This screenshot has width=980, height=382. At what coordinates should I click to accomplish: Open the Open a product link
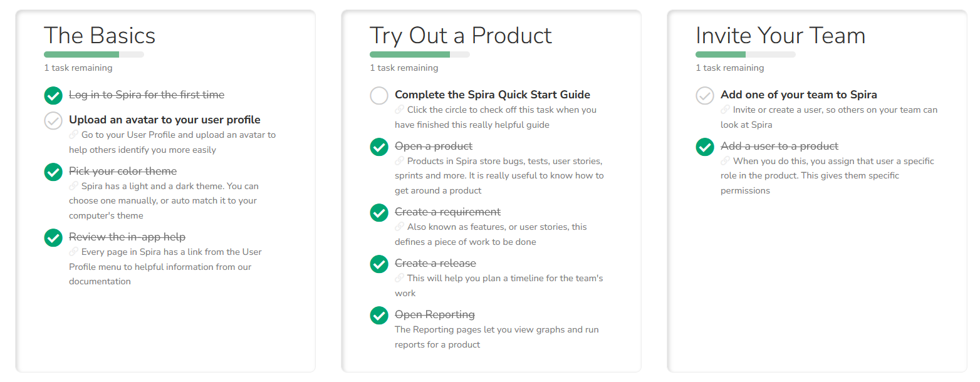(x=433, y=146)
